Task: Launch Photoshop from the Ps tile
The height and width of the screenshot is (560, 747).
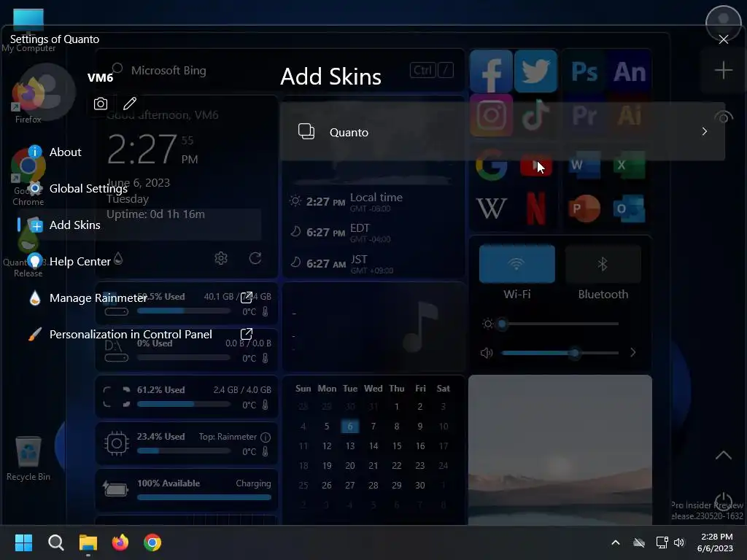Action: point(584,71)
